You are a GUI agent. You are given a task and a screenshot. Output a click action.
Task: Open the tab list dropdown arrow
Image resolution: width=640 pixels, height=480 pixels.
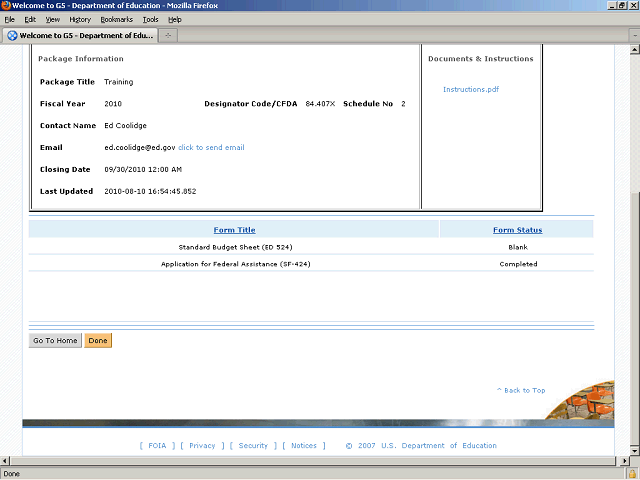click(x=635, y=36)
